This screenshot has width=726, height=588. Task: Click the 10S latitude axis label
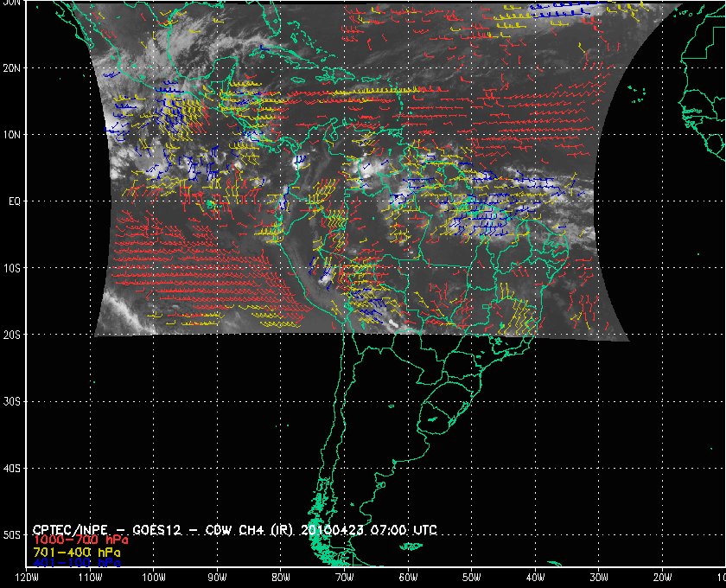coord(11,268)
